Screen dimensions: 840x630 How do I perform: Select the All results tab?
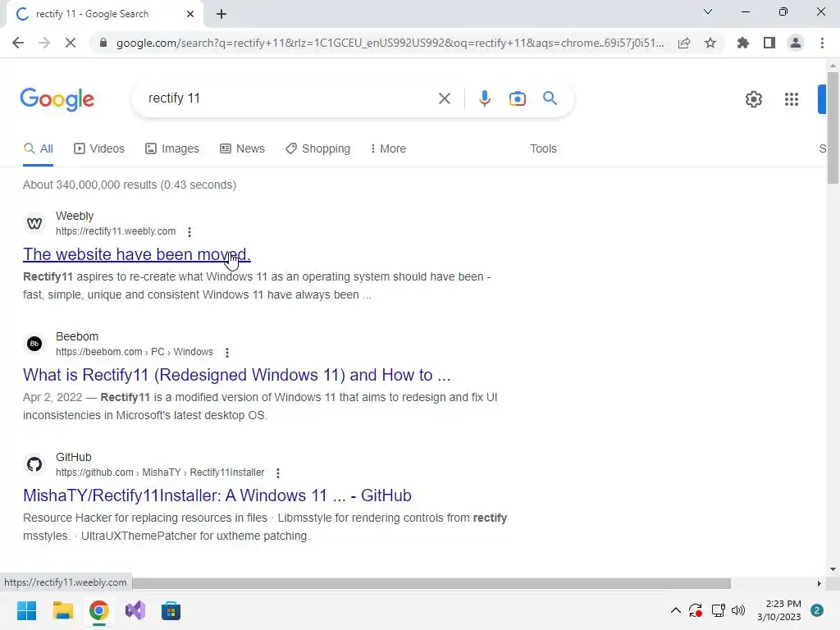click(x=38, y=148)
